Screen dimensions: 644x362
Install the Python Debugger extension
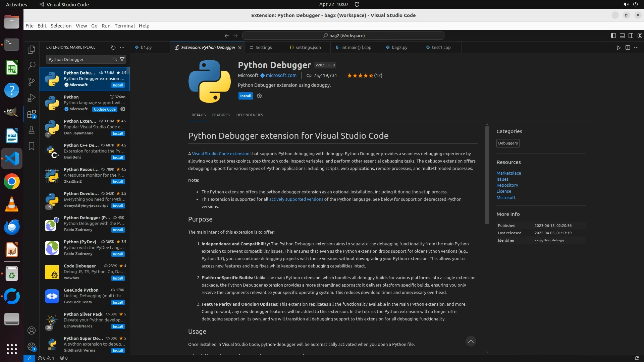246,96
